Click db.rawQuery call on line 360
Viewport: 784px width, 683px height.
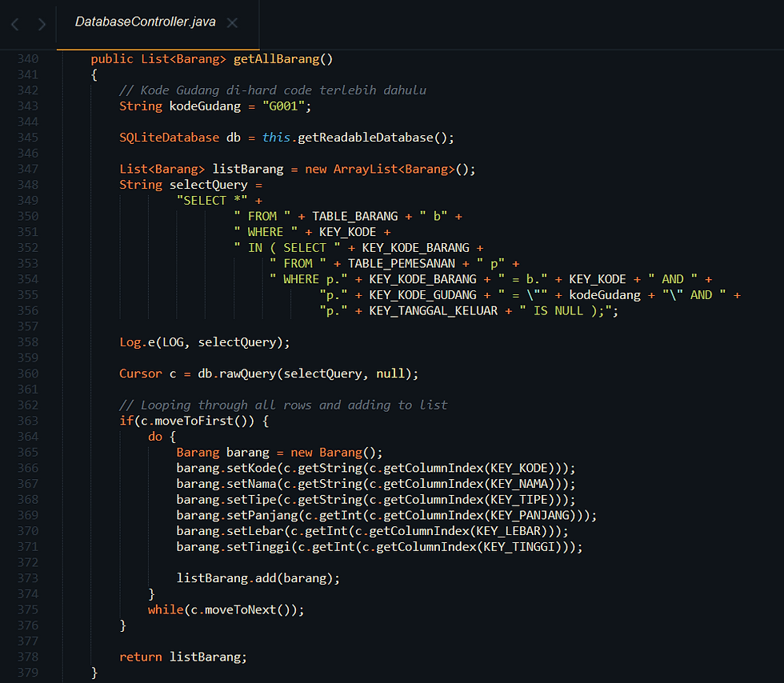click(x=308, y=374)
